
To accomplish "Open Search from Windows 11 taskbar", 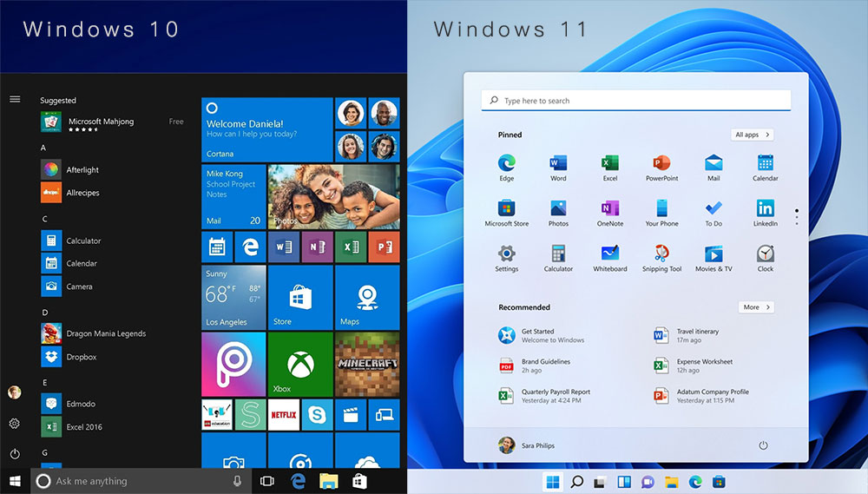I will click(576, 482).
